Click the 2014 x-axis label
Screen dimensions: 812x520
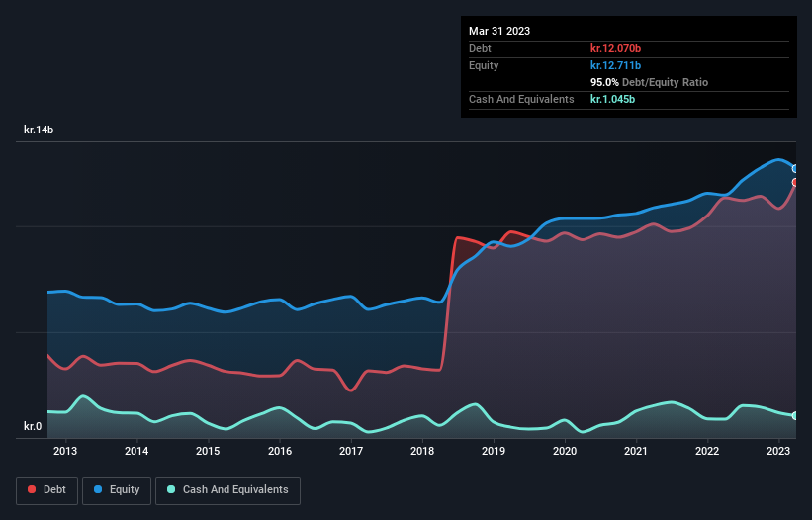point(136,451)
